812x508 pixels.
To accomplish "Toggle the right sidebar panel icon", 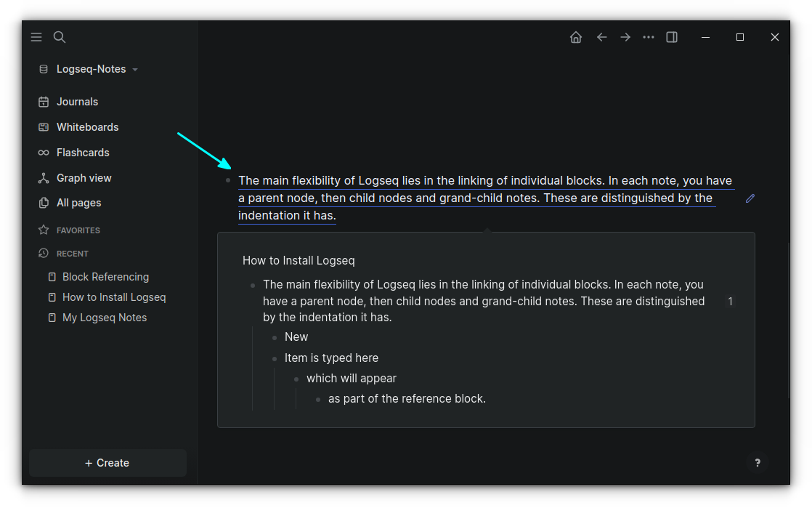I will pos(672,37).
